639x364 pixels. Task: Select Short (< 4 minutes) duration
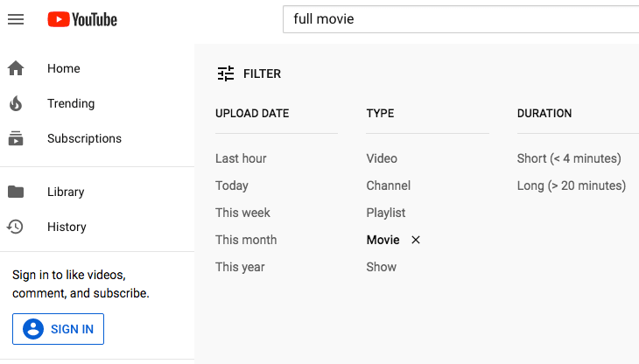(x=569, y=158)
